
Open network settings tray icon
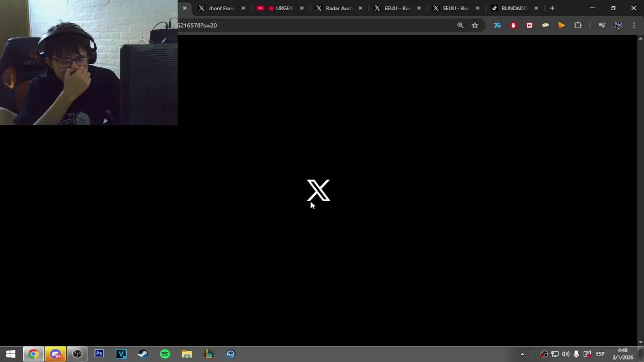pyautogui.click(x=555, y=354)
